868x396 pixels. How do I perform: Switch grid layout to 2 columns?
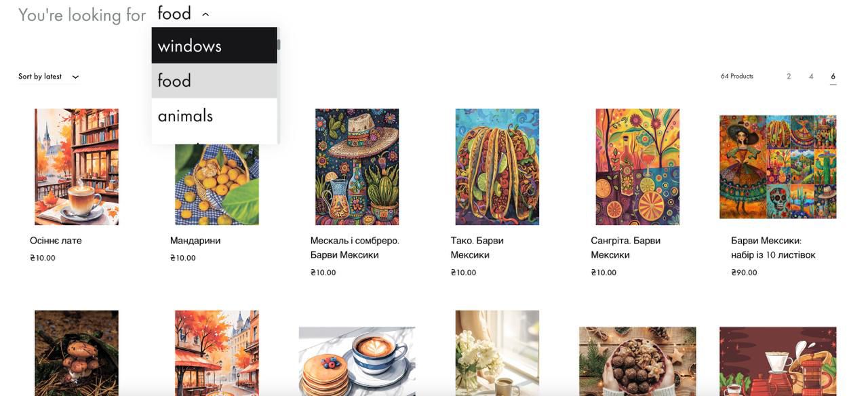[x=789, y=77]
